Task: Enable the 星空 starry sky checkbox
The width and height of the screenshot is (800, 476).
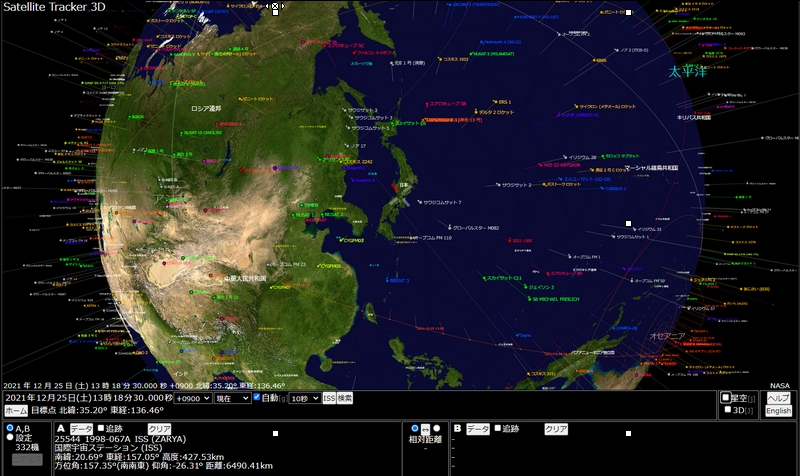Action: (x=725, y=397)
